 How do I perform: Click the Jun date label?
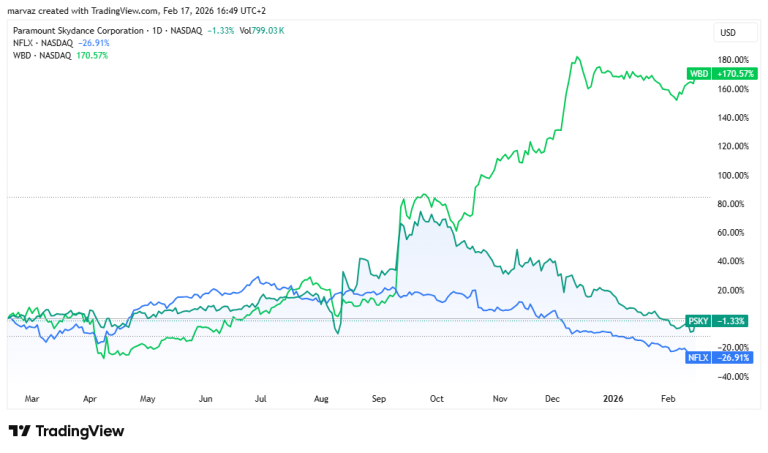click(x=206, y=399)
